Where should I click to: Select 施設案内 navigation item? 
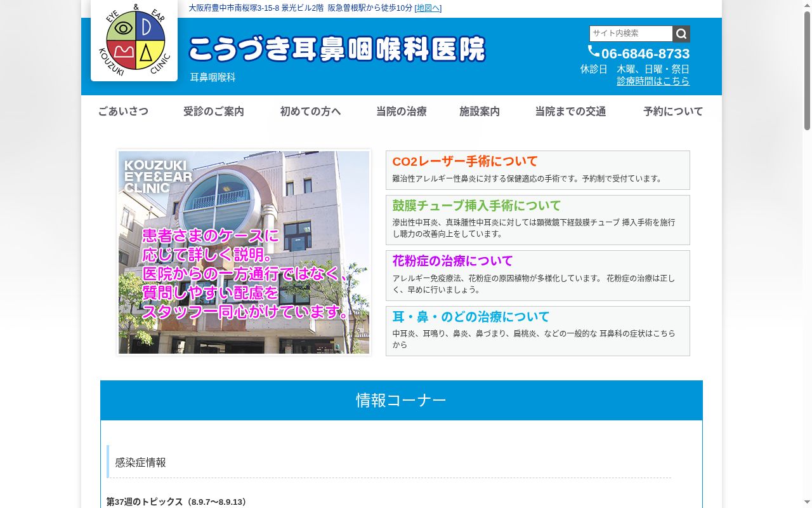(x=480, y=112)
